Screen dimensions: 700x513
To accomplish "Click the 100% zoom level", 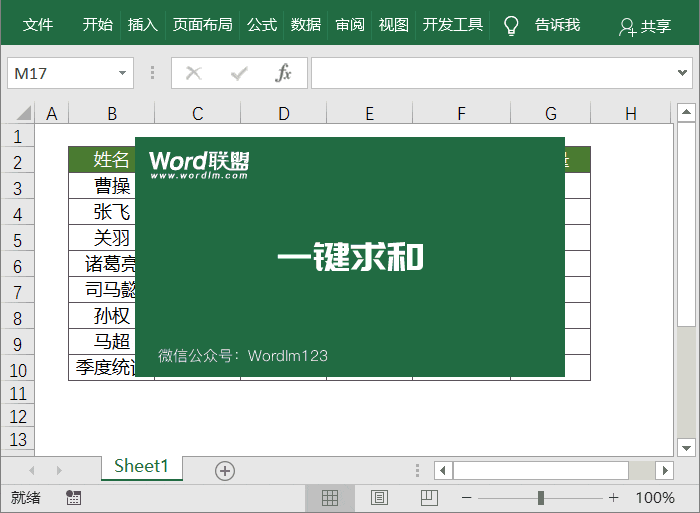I will tap(655, 497).
